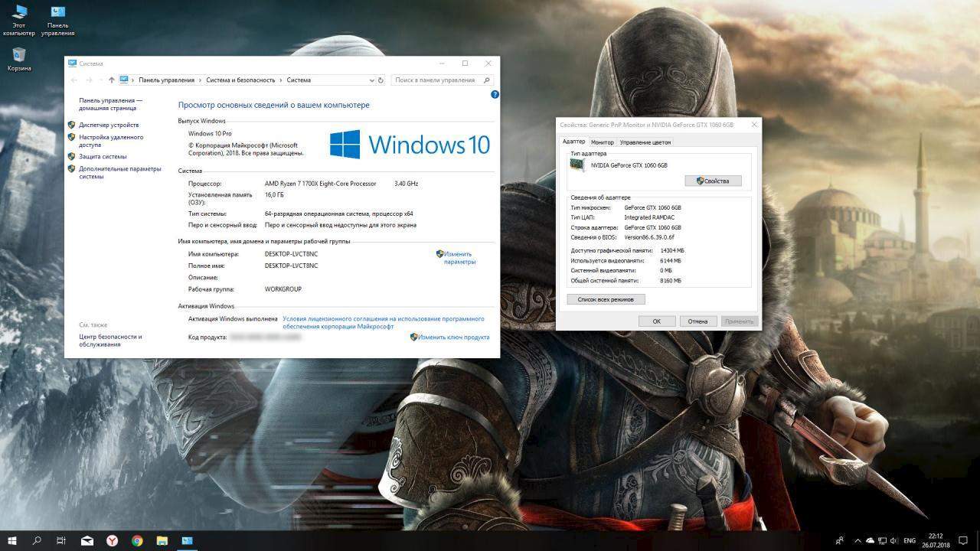980x551 pixels.
Task: Open 'Панель управления' breadcrumb
Action: [x=166, y=80]
